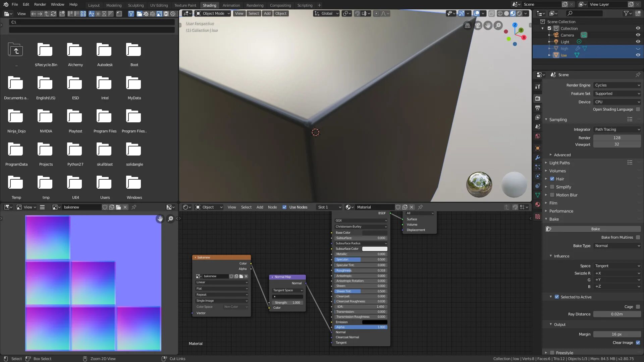
Task: Click the file browser refresh icon
Action: [x=53, y=14]
